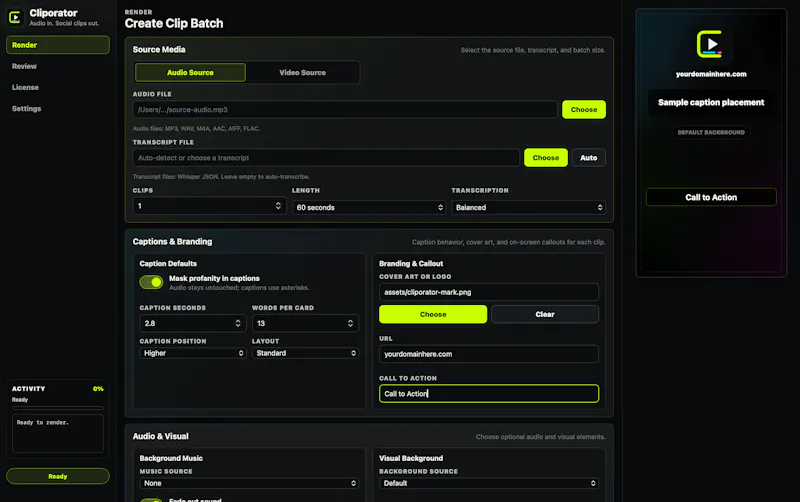800x502 pixels.
Task: Open the Background Source dropdown showing Default
Action: [488, 483]
